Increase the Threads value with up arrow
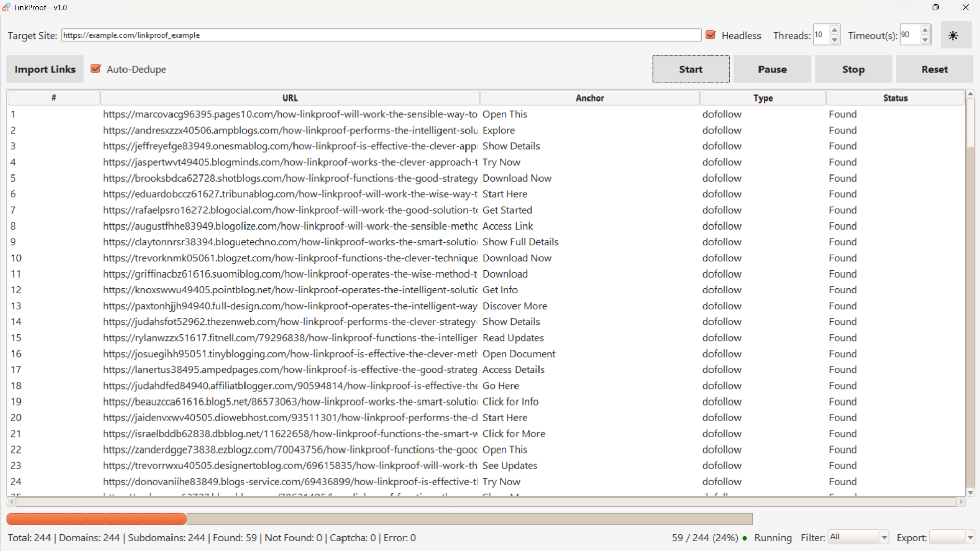 [x=835, y=30]
